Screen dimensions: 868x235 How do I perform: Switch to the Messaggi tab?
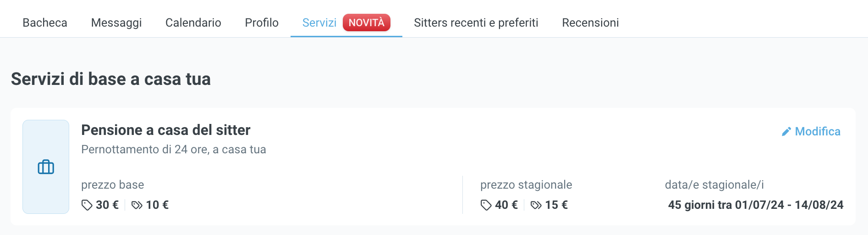click(x=116, y=22)
